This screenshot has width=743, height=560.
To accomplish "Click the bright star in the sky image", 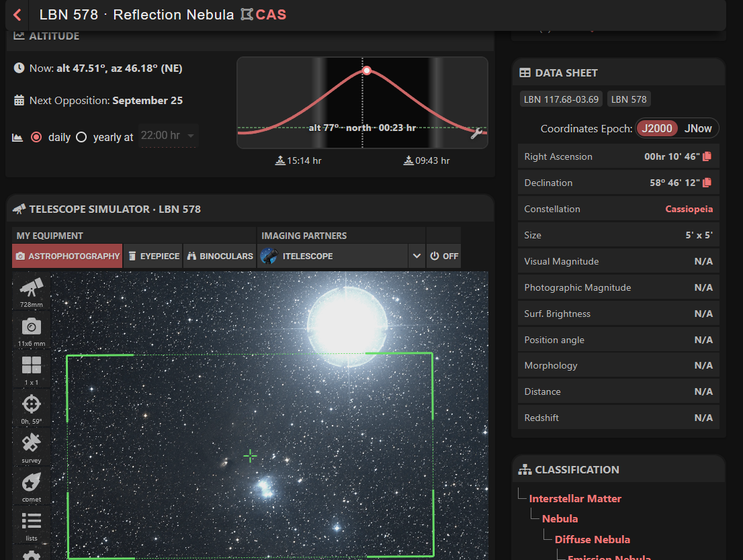I will [348, 326].
